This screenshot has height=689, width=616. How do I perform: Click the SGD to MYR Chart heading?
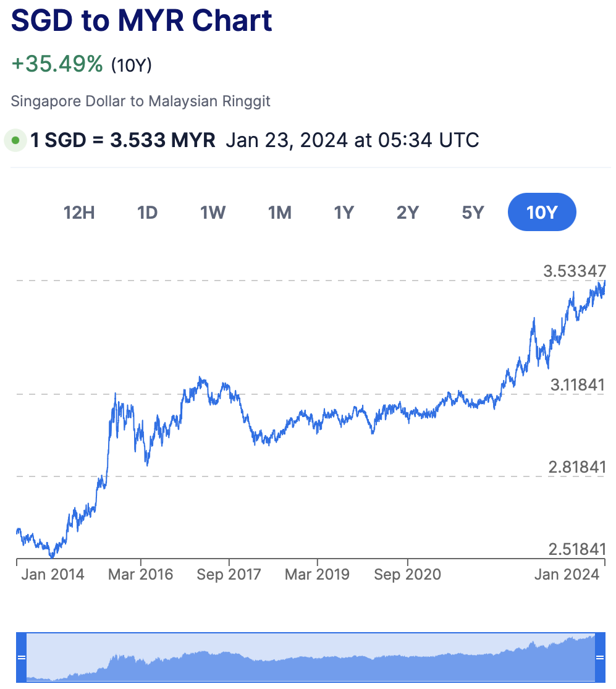coord(141,20)
